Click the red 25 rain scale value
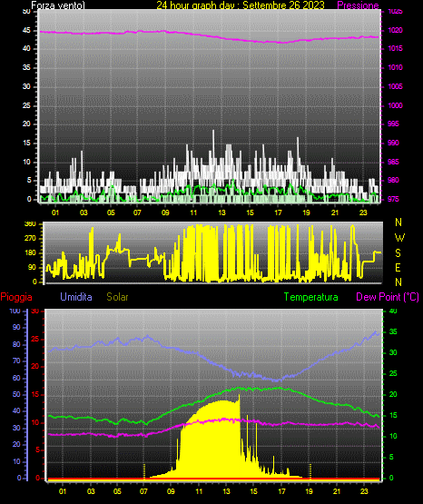423x504 pixels. pyautogui.click(x=35, y=339)
